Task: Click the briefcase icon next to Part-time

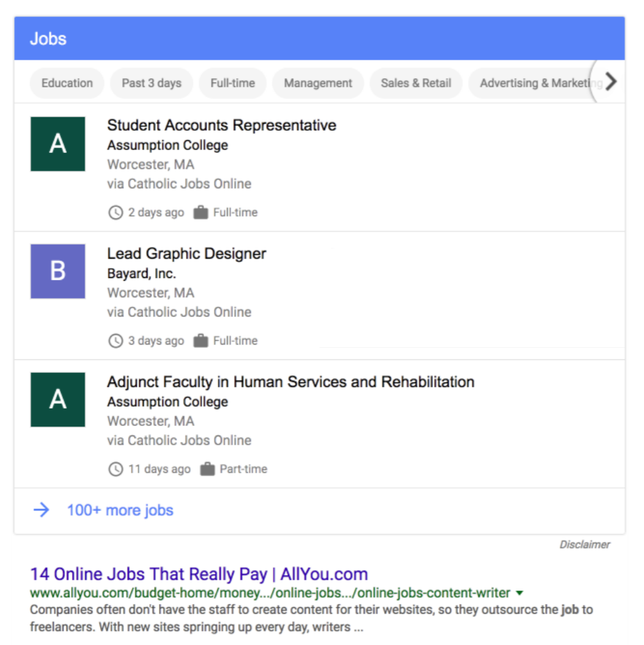Action: click(207, 469)
